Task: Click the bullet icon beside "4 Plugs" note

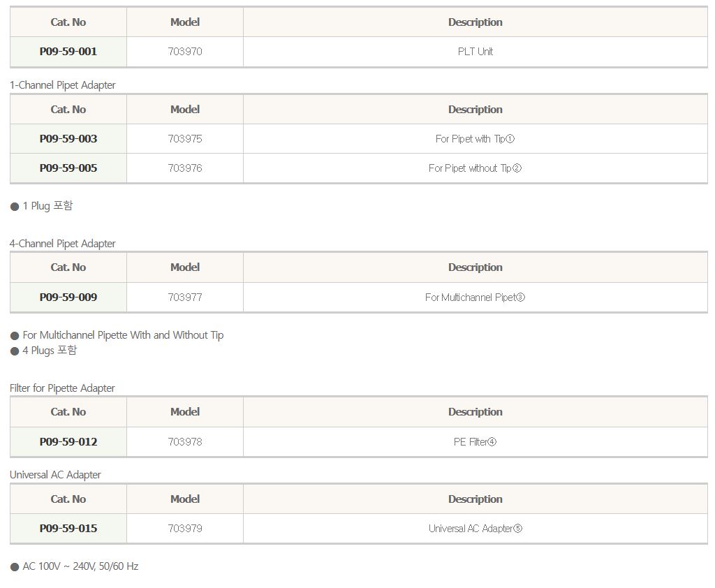Action: click(15, 351)
